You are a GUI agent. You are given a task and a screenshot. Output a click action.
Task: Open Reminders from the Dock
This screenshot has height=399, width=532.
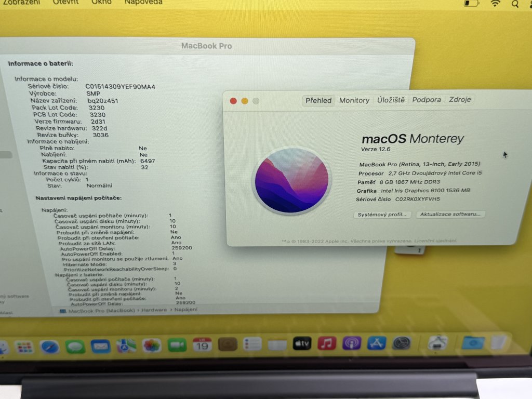252,344
